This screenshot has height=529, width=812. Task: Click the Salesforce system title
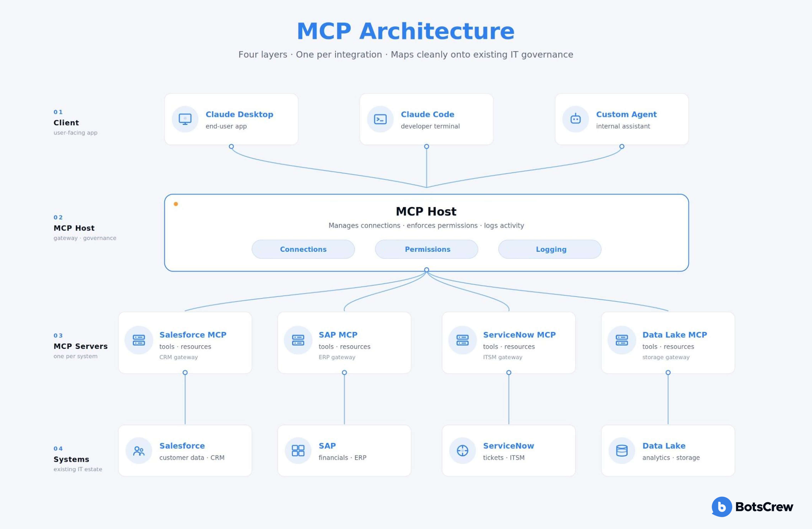182,446
